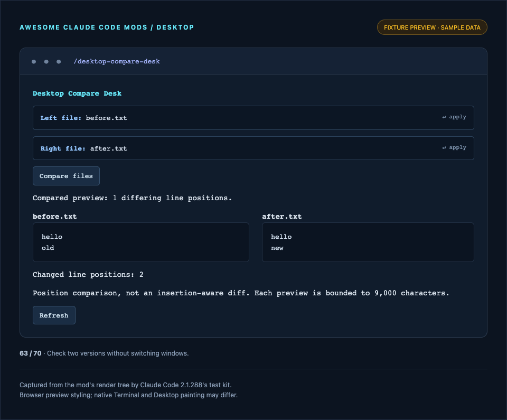Click the Compare files button
Image resolution: width=507 pixels, height=420 pixels.
coord(66,176)
